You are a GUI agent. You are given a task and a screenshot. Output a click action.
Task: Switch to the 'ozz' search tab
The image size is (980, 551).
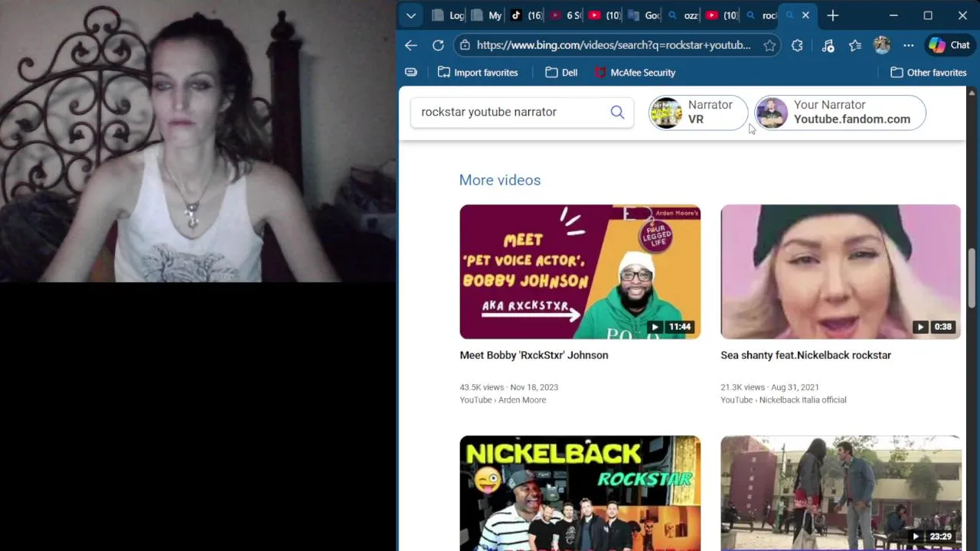(x=682, y=15)
